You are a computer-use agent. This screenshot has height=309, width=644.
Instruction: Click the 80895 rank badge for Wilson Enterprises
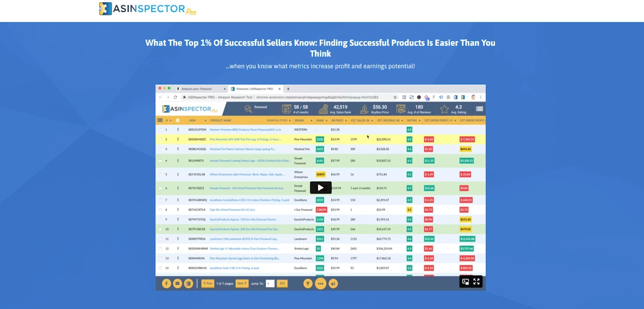(321, 174)
